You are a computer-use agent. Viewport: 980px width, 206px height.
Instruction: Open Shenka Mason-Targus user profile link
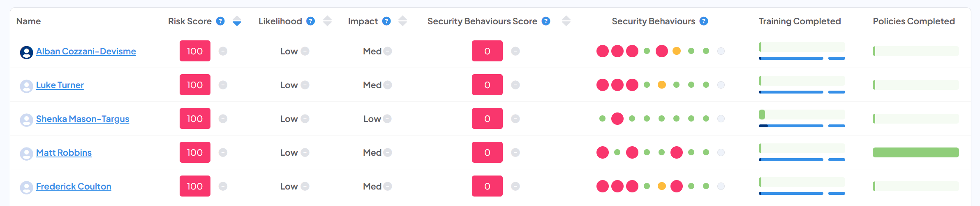point(83,119)
